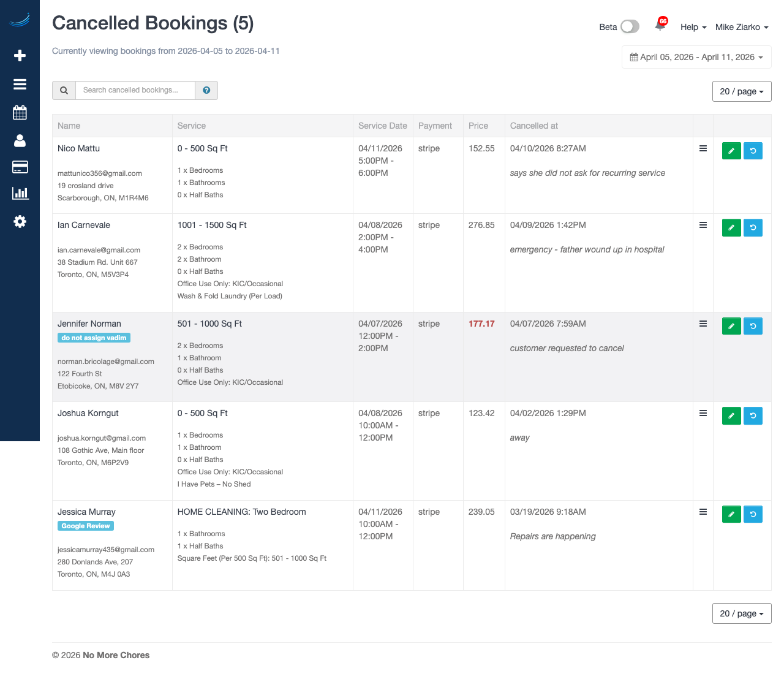The image size is (784, 679).
Task: Restore Ian Carnevale's cancelled booking
Action: coord(753,227)
